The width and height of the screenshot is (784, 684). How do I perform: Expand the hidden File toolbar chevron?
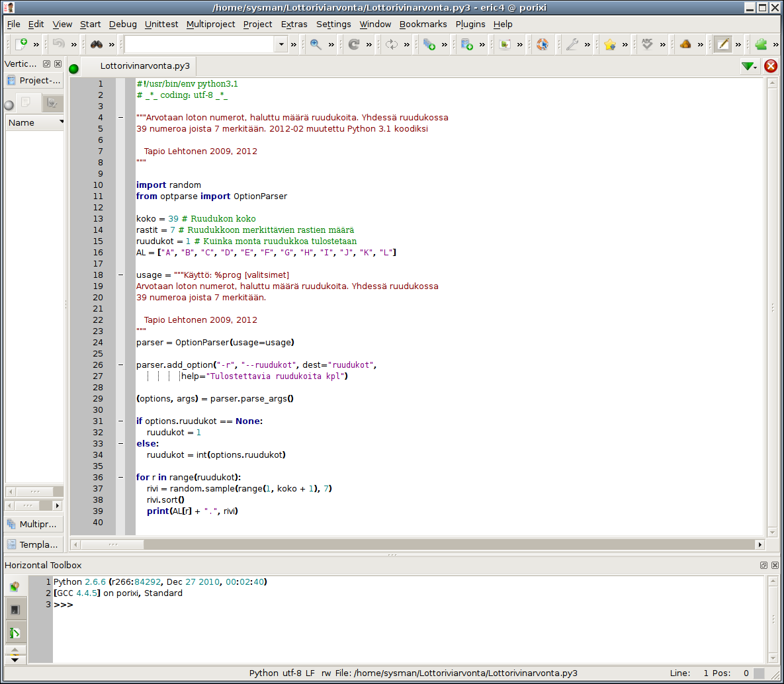pos(36,44)
